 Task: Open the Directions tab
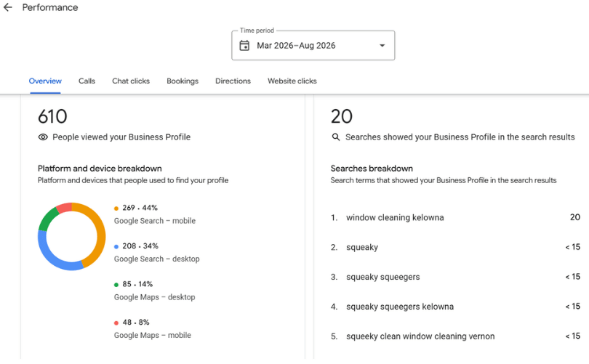[233, 81]
